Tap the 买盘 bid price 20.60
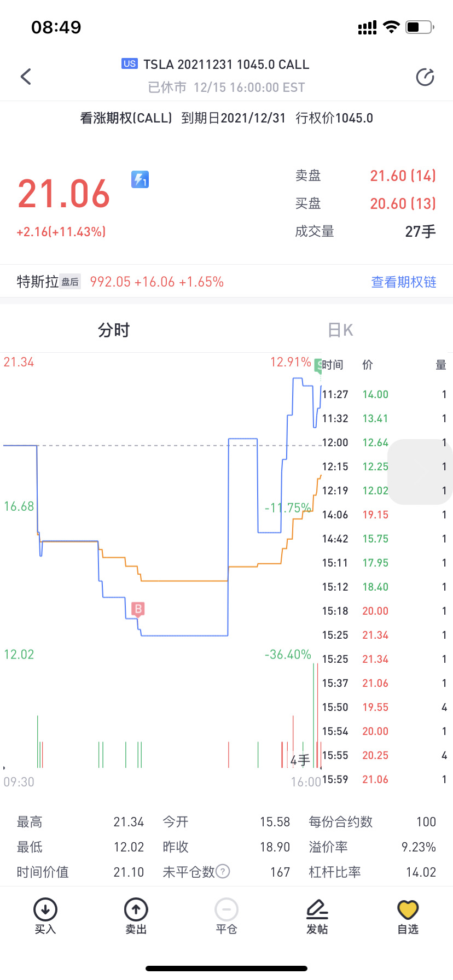The width and height of the screenshot is (453, 980). click(x=403, y=203)
